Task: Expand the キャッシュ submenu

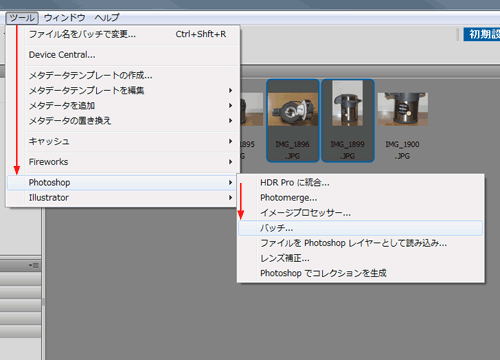Action: coord(123,141)
